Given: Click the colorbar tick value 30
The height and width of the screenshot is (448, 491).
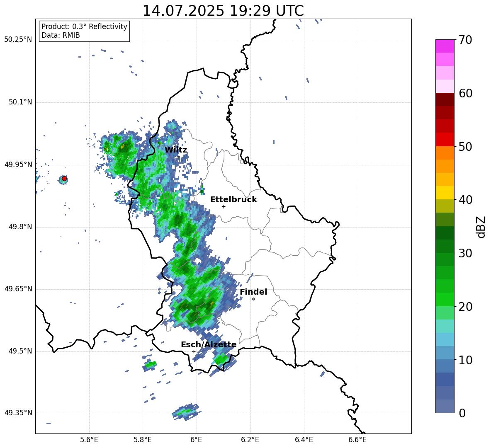Looking at the screenshot, I should pyautogui.click(x=465, y=253).
